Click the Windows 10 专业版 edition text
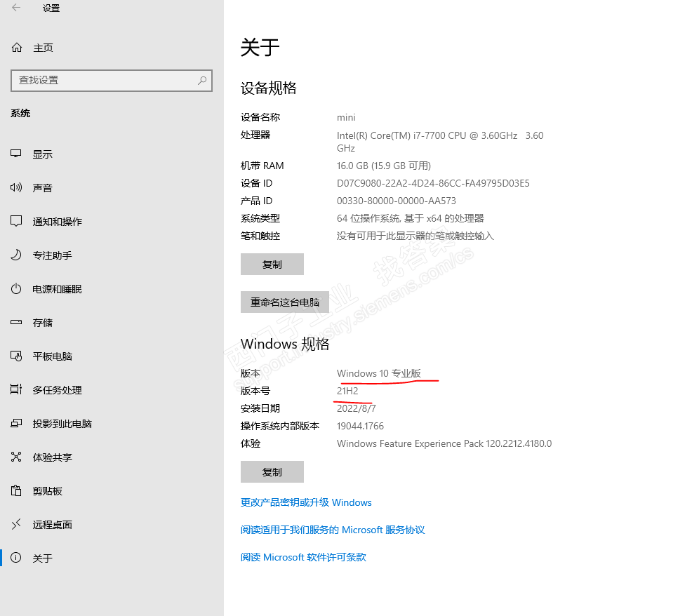Screen dimensions: 692x616 click(x=379, y=373)
